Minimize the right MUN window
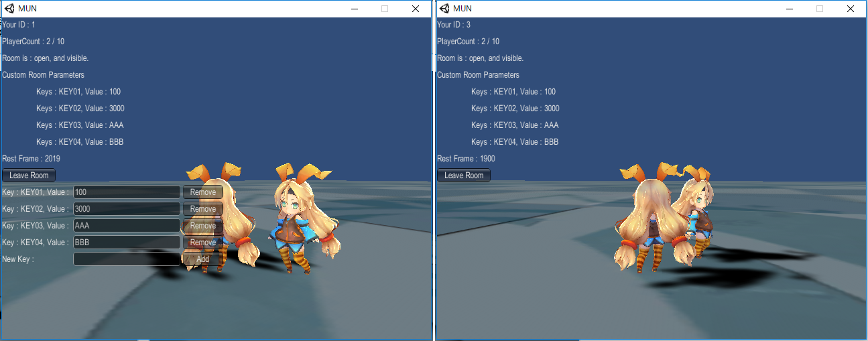 (x=789, y=9)
